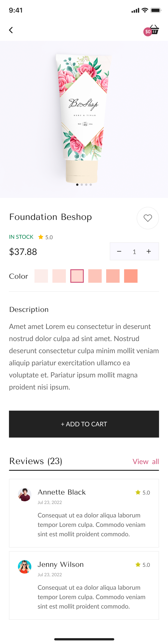Tap the star beside Jenny Wilson's 5.0 rating

pyautogui.click(x=138, y=565)
